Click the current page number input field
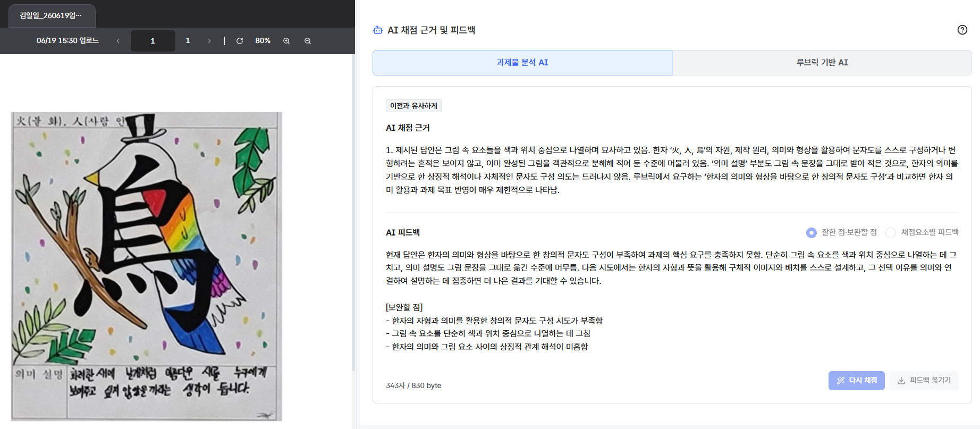The image size is (980, 429). tap(153, 41)
